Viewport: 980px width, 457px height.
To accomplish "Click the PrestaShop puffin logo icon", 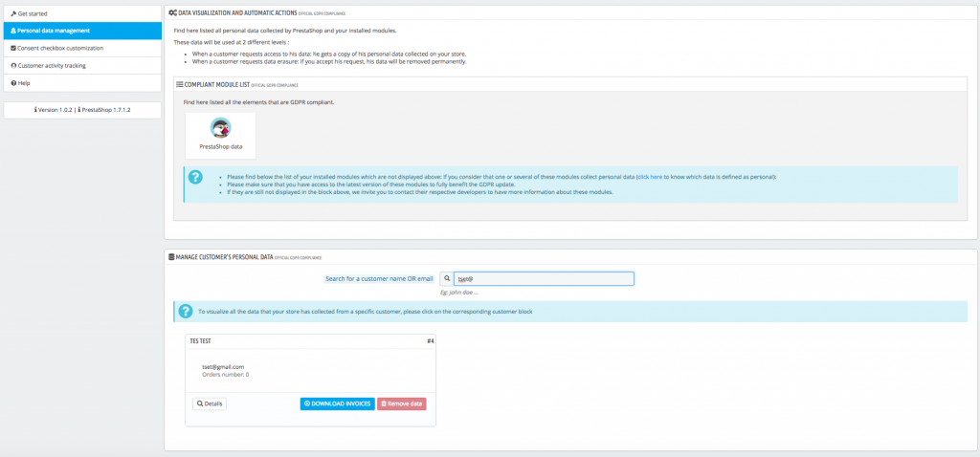I will click(x=221, y=127).
